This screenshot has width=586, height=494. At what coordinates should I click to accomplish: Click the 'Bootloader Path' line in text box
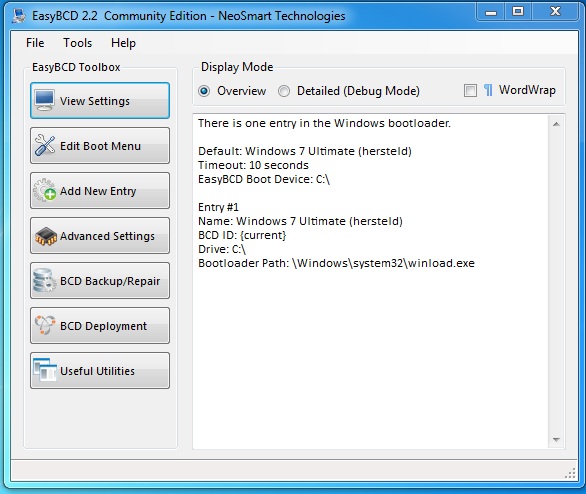(x=336, y=263)
